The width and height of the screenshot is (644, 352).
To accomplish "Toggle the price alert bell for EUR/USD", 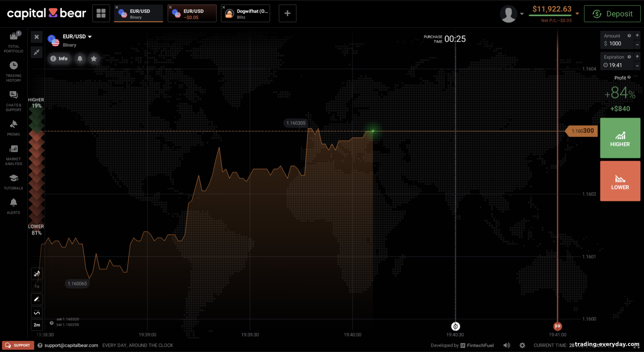I will (80, 58).
